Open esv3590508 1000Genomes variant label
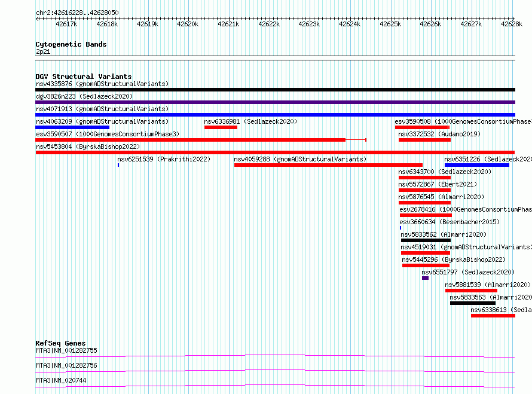 (463, 121)
